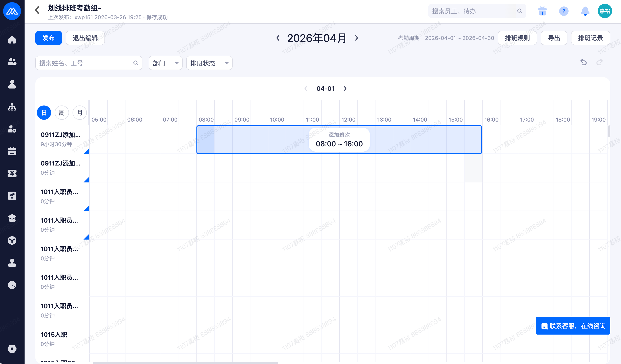Switch to week view (周)
Viewport: 621px width, 364px height.
point(62,113)
